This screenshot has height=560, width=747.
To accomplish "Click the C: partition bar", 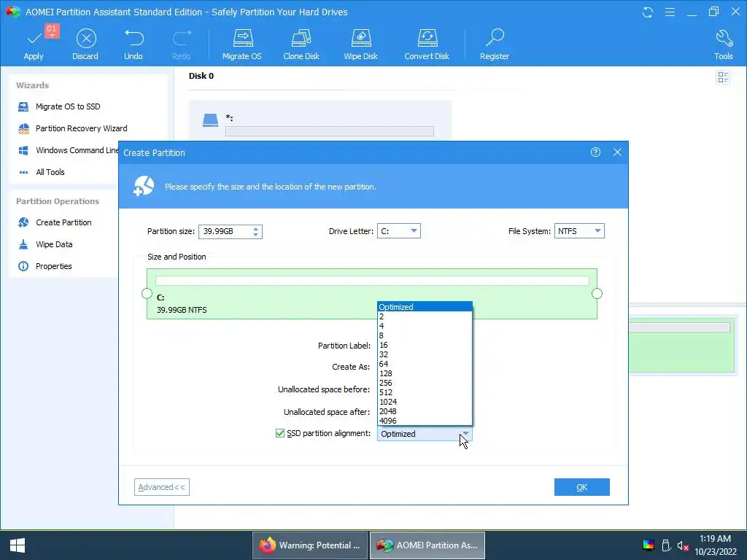I will click(x=372, y=294).
